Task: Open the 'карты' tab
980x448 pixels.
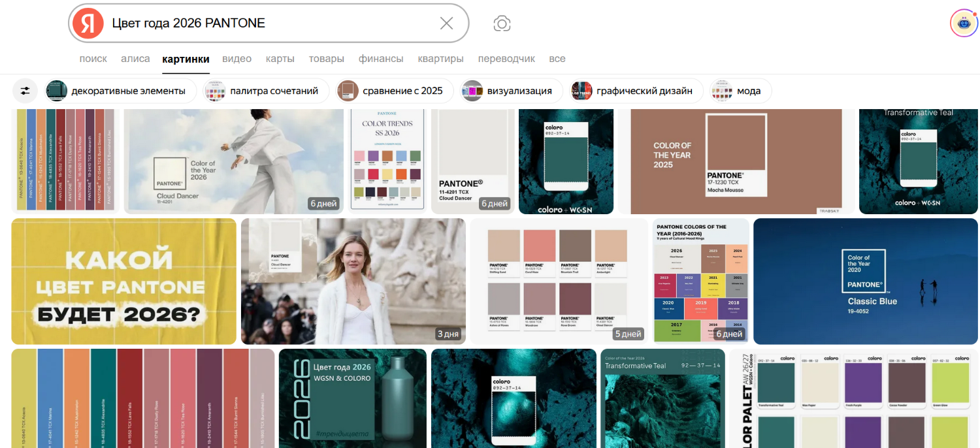Action: [280, 59]
